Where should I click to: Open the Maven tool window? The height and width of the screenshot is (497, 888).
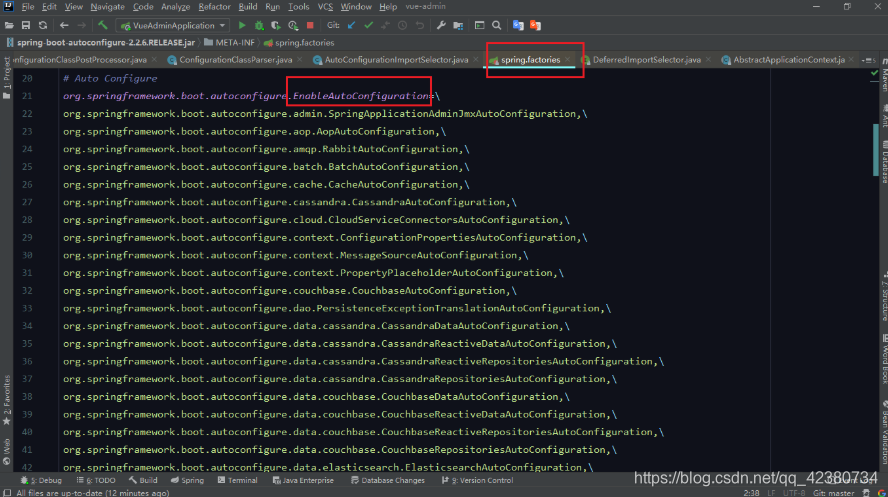click(883, 74)
